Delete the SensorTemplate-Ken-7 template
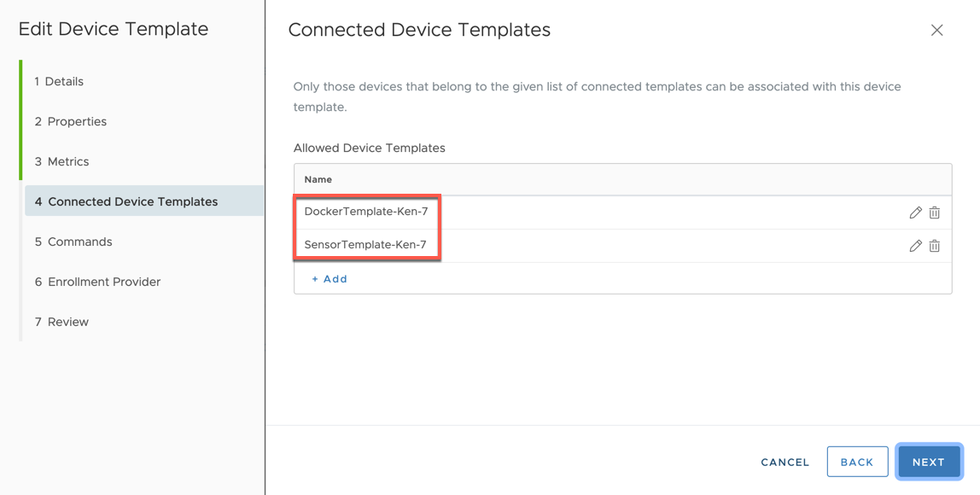Screen dimensions: 980x495 coord(935,246)
